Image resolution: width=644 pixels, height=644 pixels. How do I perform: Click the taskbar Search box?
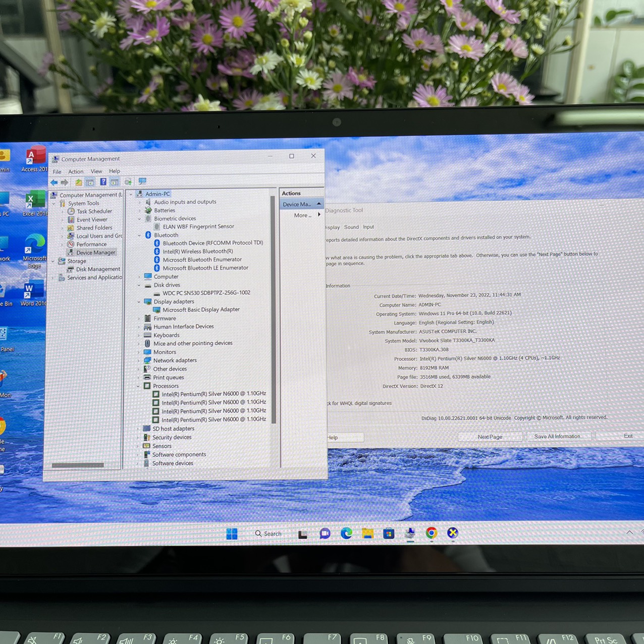point(268,534)
